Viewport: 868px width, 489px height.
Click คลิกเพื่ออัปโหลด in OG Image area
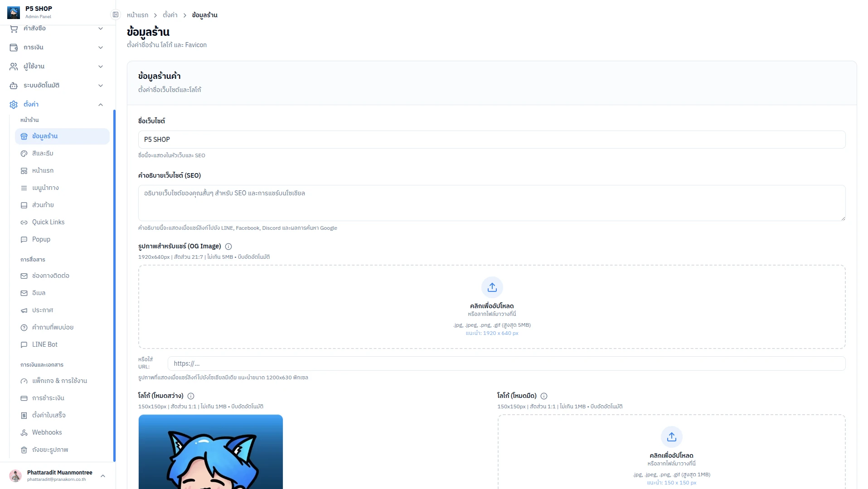pyautogui.click(x=492, y=306)
